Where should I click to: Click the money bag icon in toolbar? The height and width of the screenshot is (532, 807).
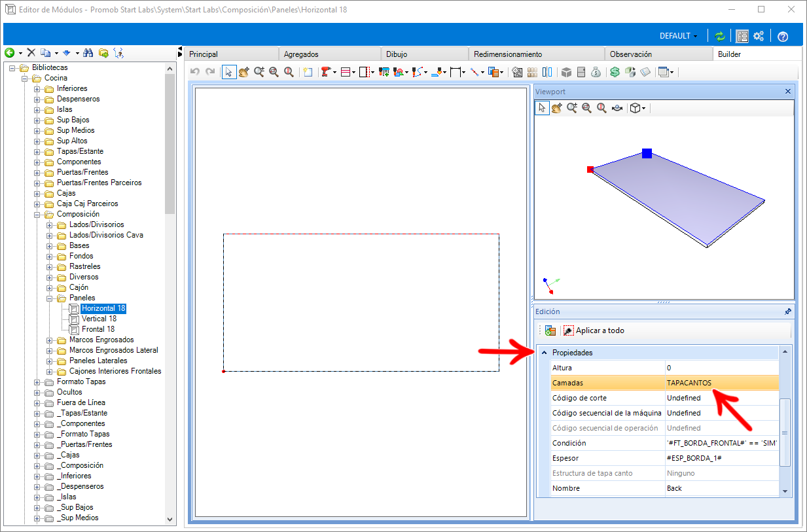[596, 72]
